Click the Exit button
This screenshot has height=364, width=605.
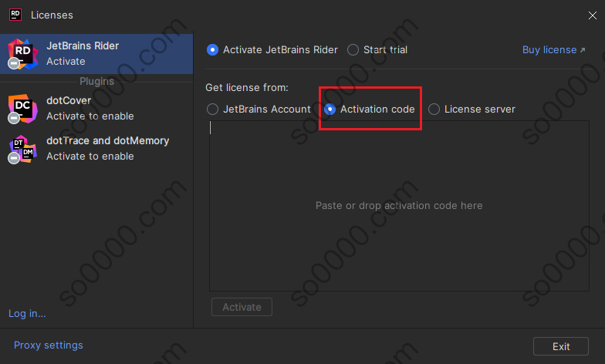click(x=560, y=346)
